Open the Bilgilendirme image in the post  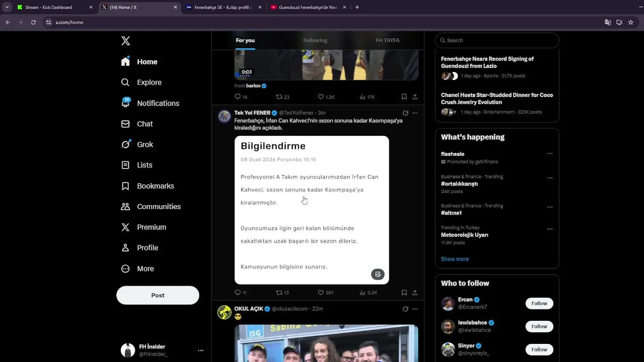(311, 210)
